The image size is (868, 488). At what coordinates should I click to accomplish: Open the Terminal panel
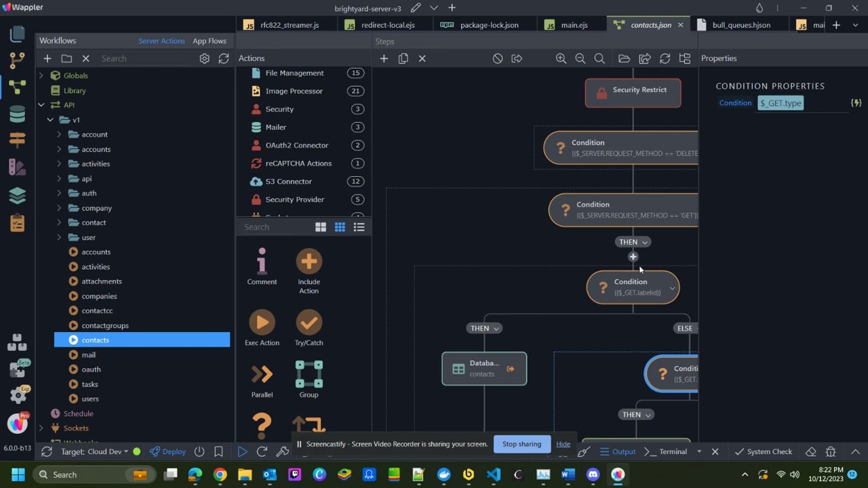(x=665, y=451)
